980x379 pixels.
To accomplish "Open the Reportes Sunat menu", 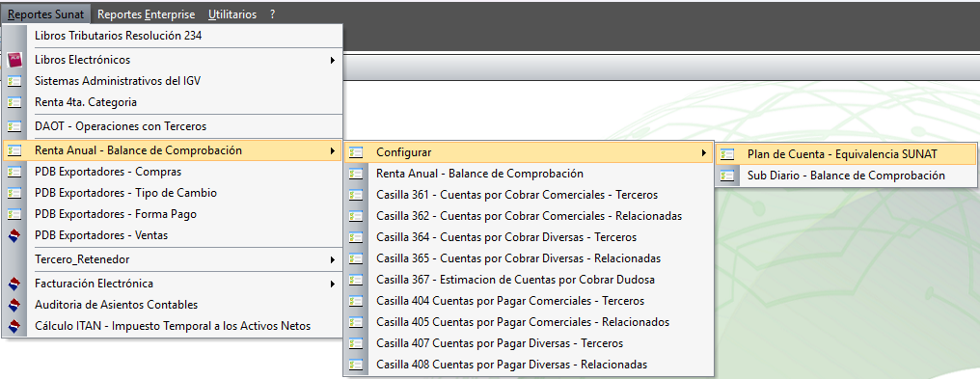I will click(45, 14).
